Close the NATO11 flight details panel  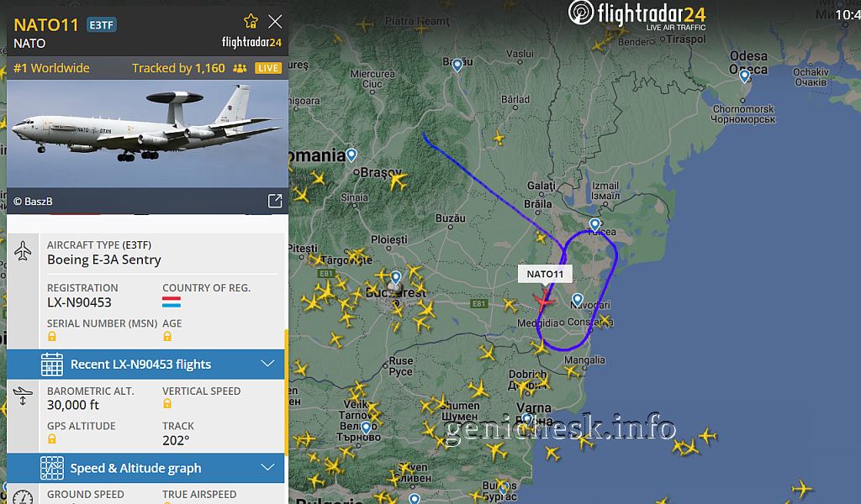[x=275, y=21]
